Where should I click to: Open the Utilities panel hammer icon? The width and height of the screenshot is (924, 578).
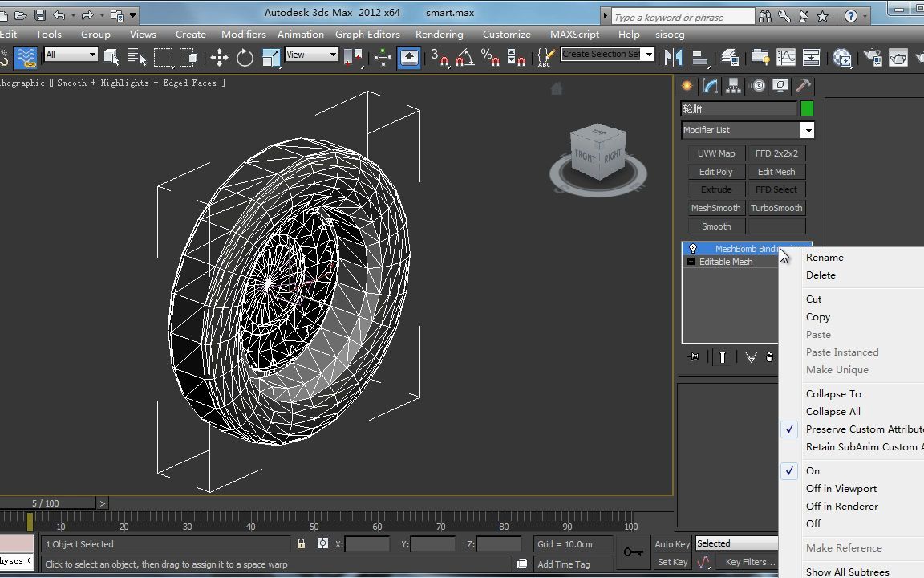click(x=804, y=86)
